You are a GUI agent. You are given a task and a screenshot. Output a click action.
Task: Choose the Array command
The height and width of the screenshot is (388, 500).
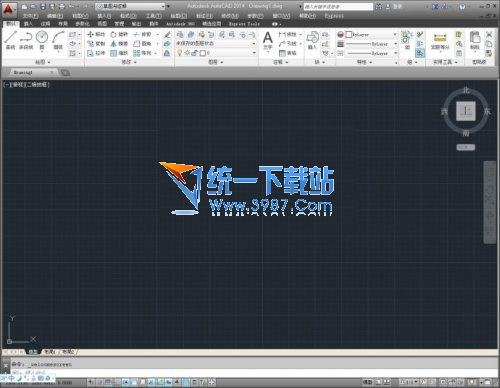pos(142,53)
